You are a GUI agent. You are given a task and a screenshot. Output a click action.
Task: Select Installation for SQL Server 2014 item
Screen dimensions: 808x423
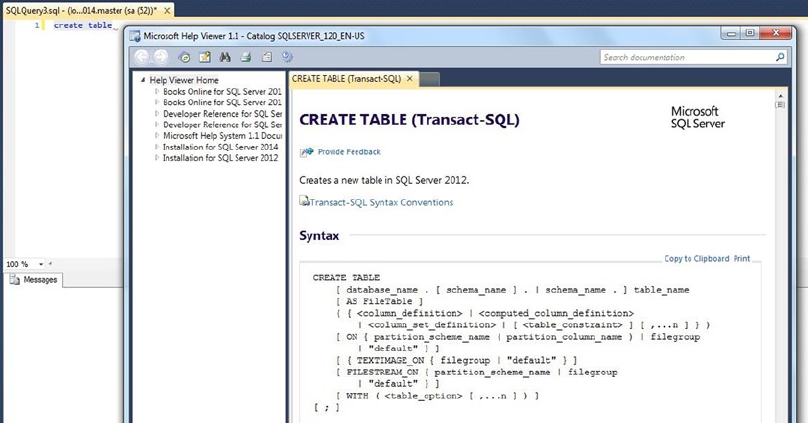pyautogui.click(x=221, y=147)
